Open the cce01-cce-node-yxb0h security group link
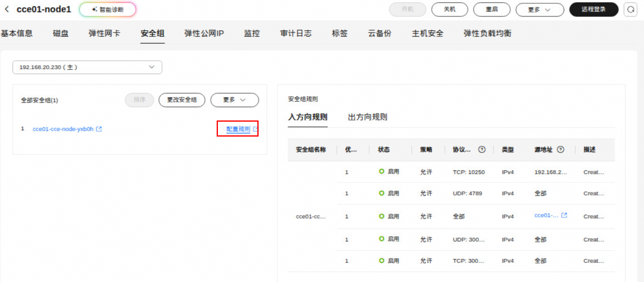 click(63, 129)
